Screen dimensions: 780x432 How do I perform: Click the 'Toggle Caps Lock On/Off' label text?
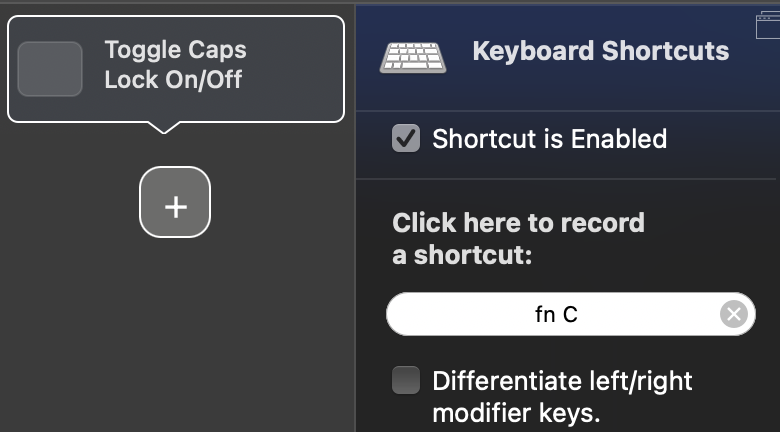pyautogui.click(x=175, y=64)
